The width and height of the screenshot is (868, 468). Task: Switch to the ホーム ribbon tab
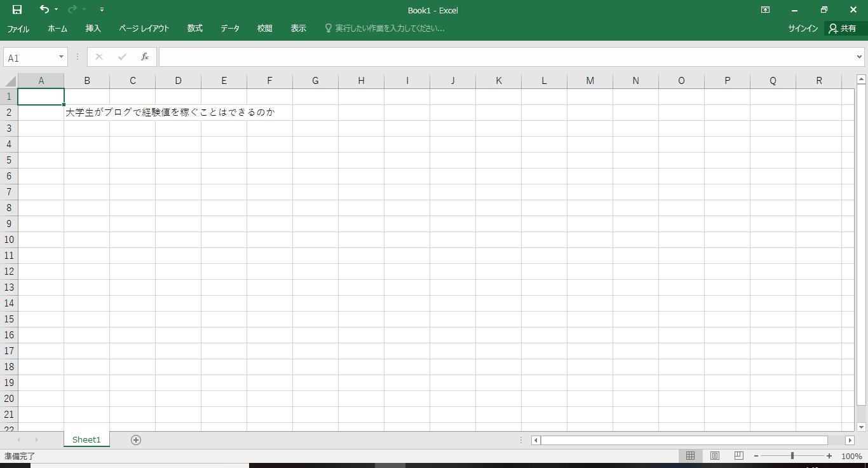click(x=57, y=29)
